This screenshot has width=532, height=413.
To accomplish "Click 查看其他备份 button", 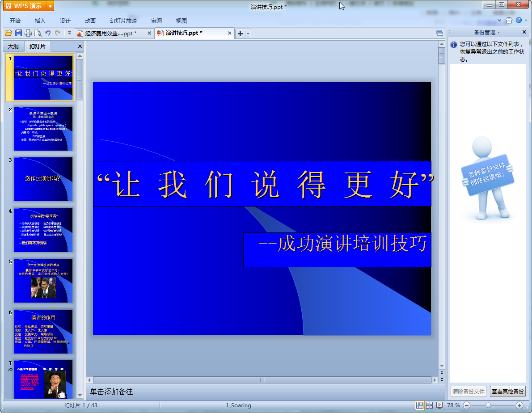I will point(507,391).
